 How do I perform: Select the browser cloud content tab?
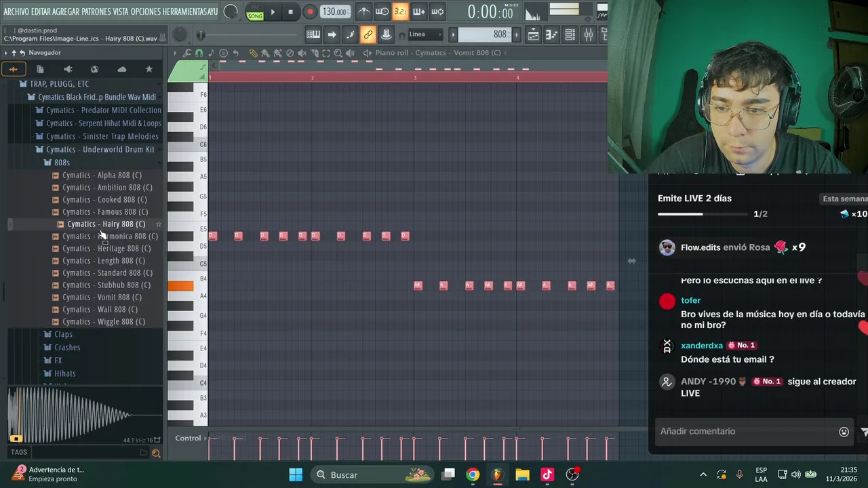(122, 69)
